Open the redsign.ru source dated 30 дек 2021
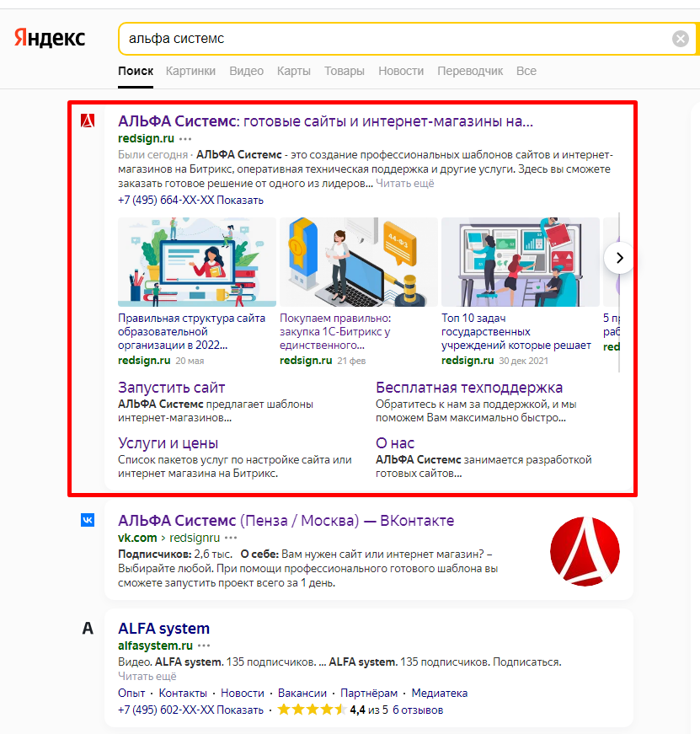This screenshot has height=734, width=700. coord(468,361)
